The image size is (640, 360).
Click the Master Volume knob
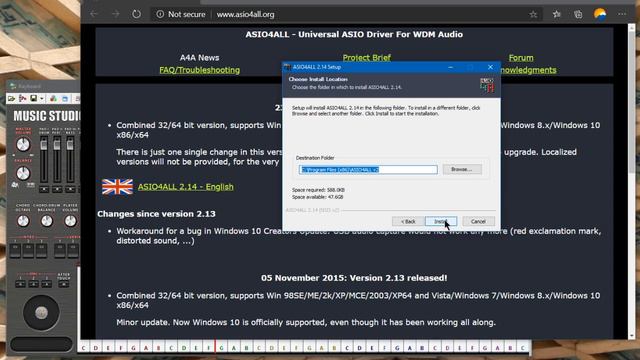click(23, 144)
